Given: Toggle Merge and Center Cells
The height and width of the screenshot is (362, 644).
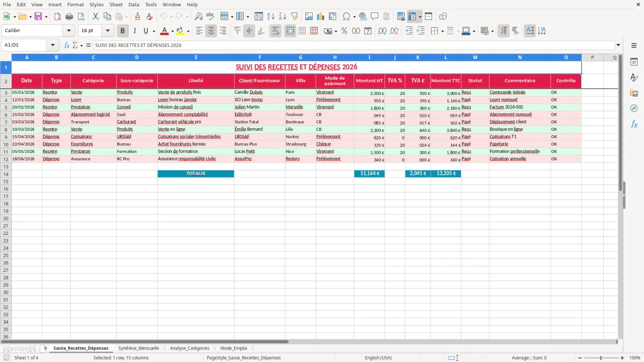Looking at the screenshot, I should coord(290,31).
